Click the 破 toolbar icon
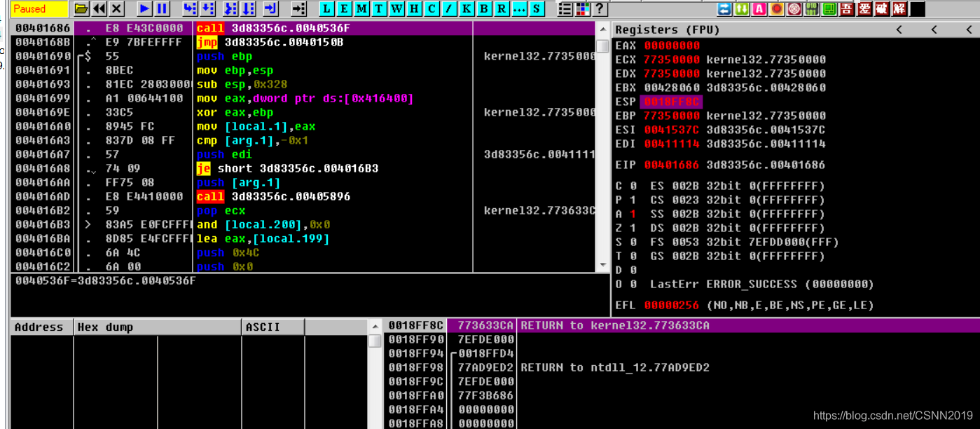Screen dimensions: 980x429 pyautogui.click(x=882, y=9)
